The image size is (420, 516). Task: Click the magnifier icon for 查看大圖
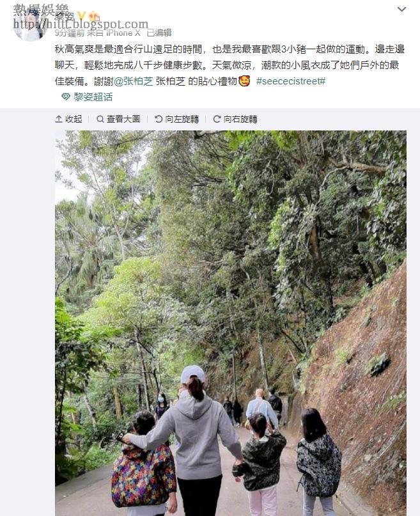[x=100, y=119]
